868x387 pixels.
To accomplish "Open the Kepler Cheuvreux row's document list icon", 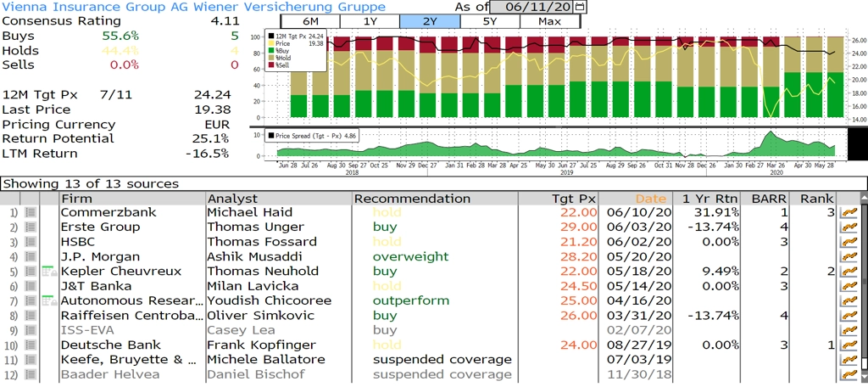I will pos(31,271).
